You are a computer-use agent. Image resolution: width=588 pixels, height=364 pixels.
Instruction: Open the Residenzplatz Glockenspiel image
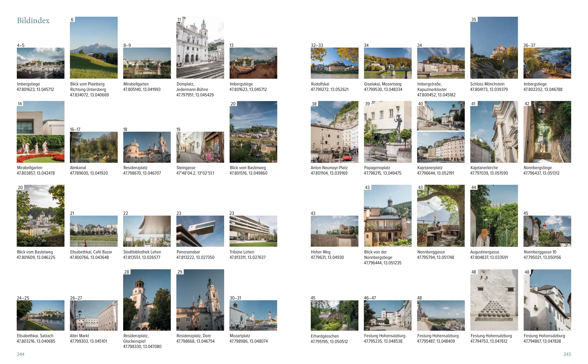147,300
